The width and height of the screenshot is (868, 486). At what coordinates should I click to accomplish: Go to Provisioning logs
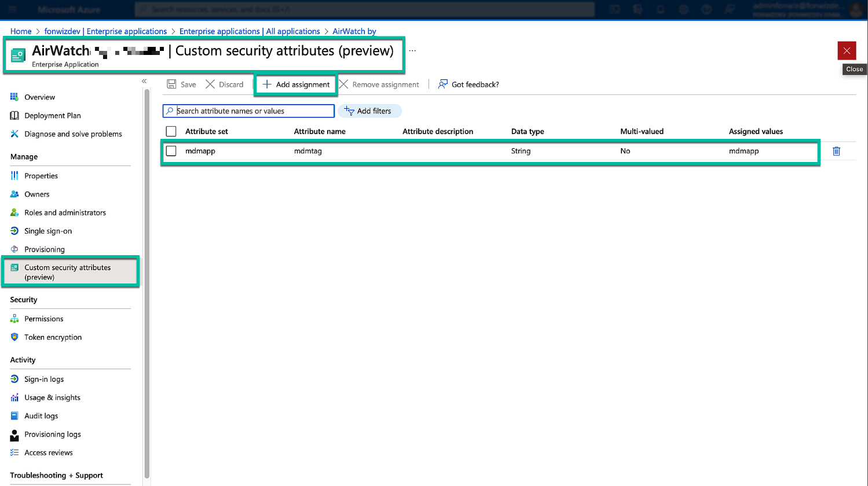pyautogui.click(x=52, y=435)
